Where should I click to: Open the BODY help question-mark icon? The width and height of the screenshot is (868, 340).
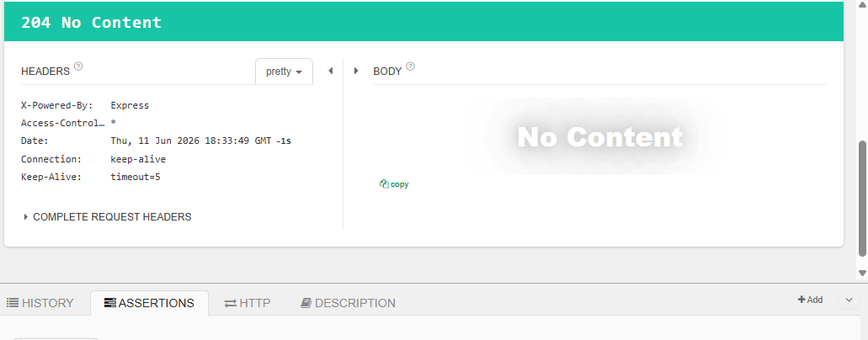pyautogui.click(x=410, y=66)
